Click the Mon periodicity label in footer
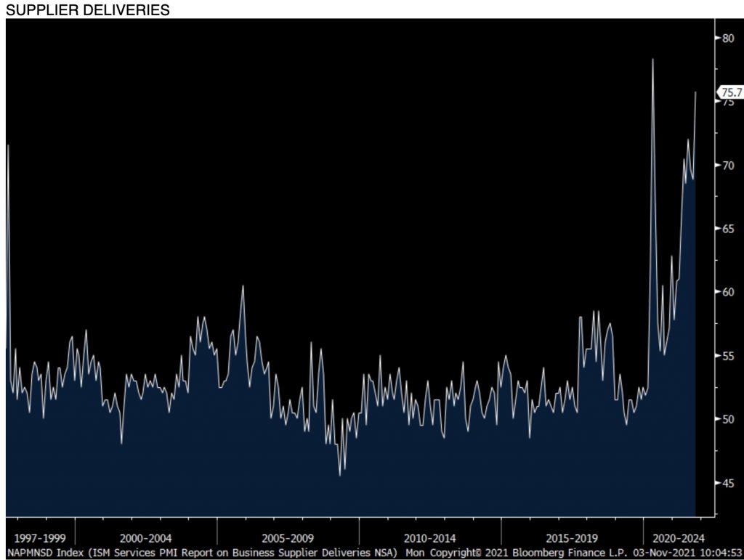 pos(416,551)
